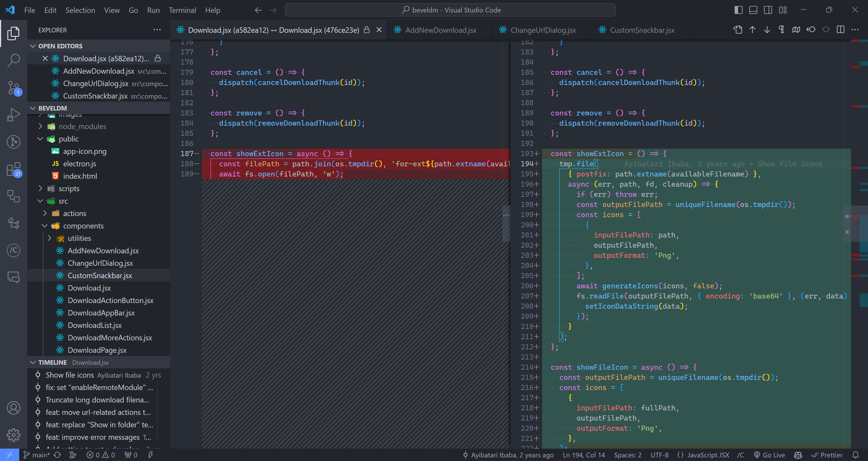This screenshot has height=461, width=868.
Task: Toggle whitespace rendering pilcrow icon
Action: (x=781, y=30)
